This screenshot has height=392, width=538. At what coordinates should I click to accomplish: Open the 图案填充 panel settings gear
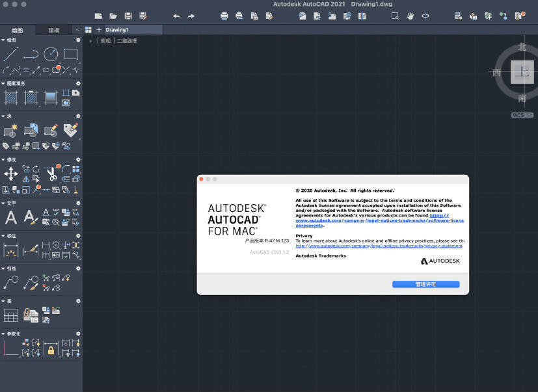(78, 83)
